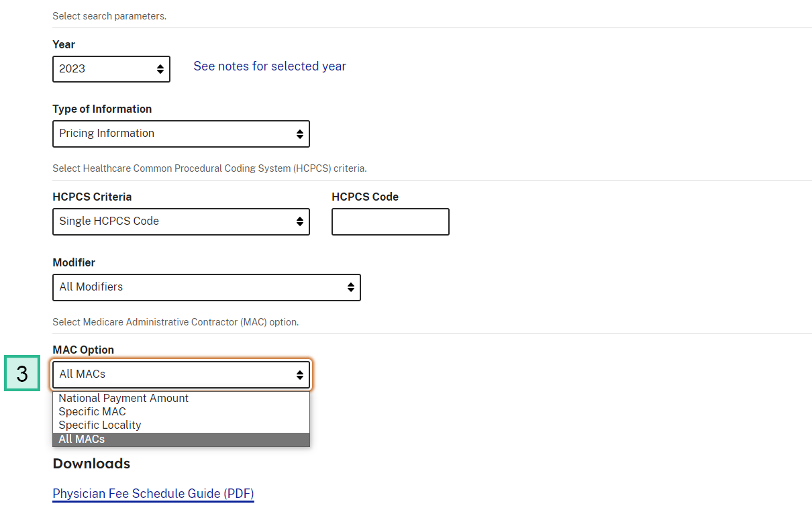Open the Pricing Information dropdown
Viewport: 812px width, 514px height.
(174, 134)
